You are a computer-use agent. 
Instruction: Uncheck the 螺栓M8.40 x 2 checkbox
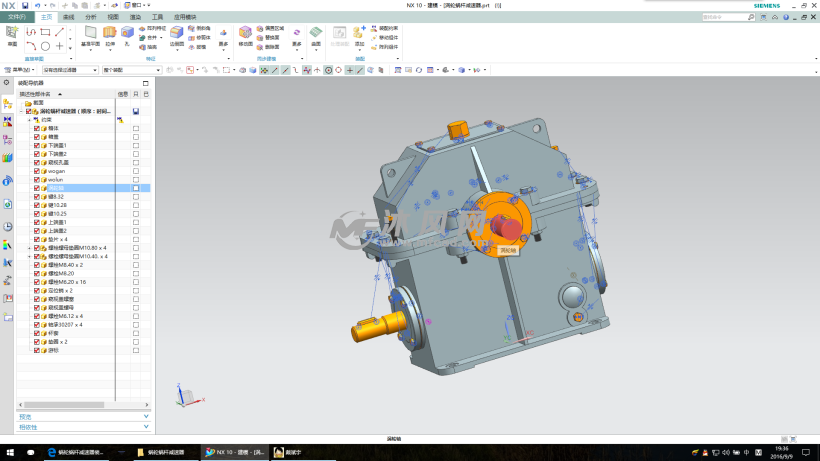click(x=37, y=265)
